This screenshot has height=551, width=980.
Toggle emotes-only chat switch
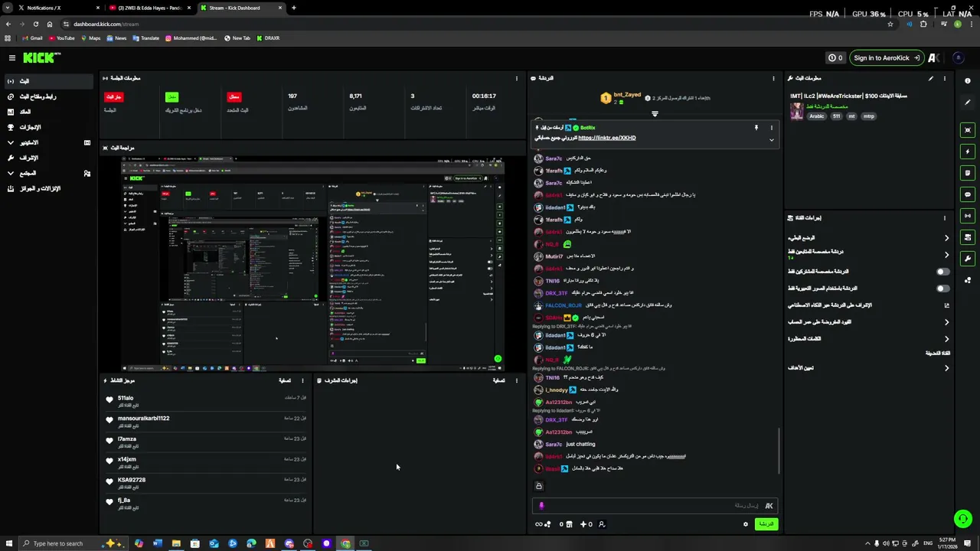click(x=942, y=289)
